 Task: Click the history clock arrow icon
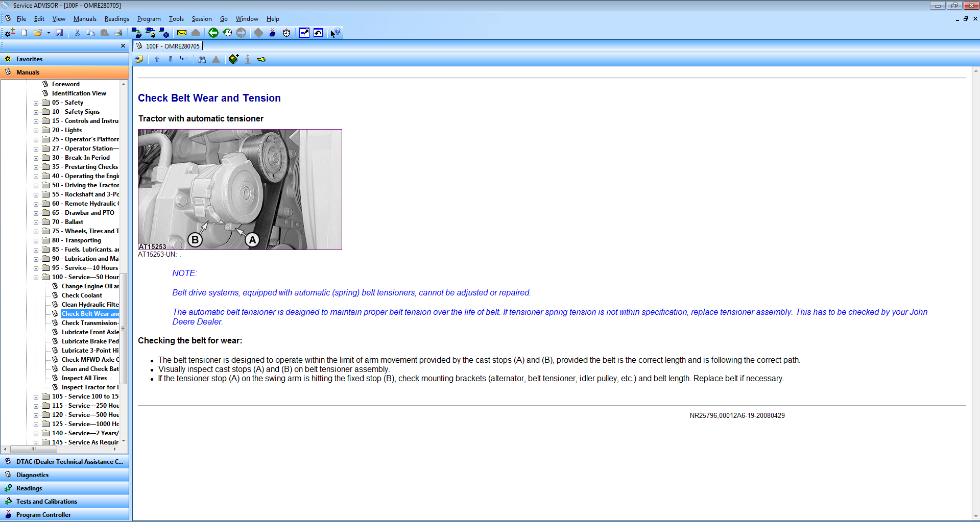(x=227, y=33)
